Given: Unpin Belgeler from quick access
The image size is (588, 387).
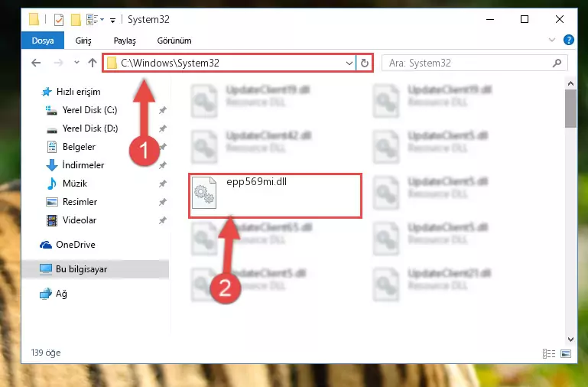Looking at the screenshot, I should click(162, 147).
